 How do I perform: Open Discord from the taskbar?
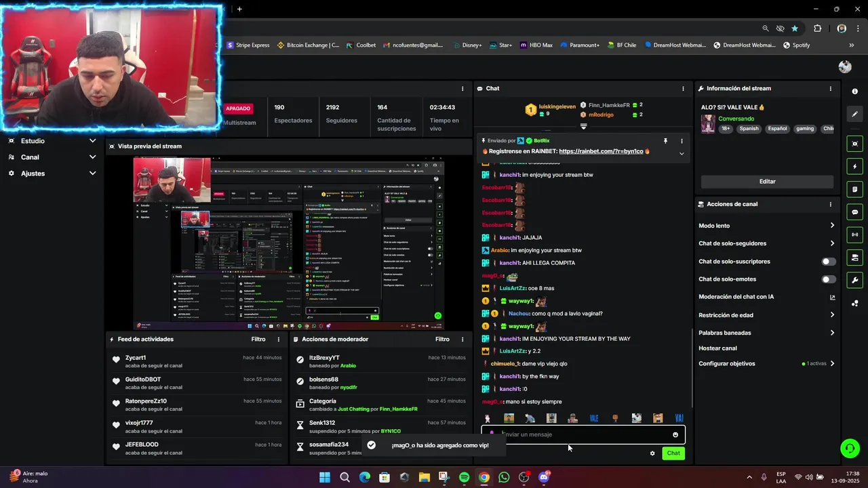(543, 477)
